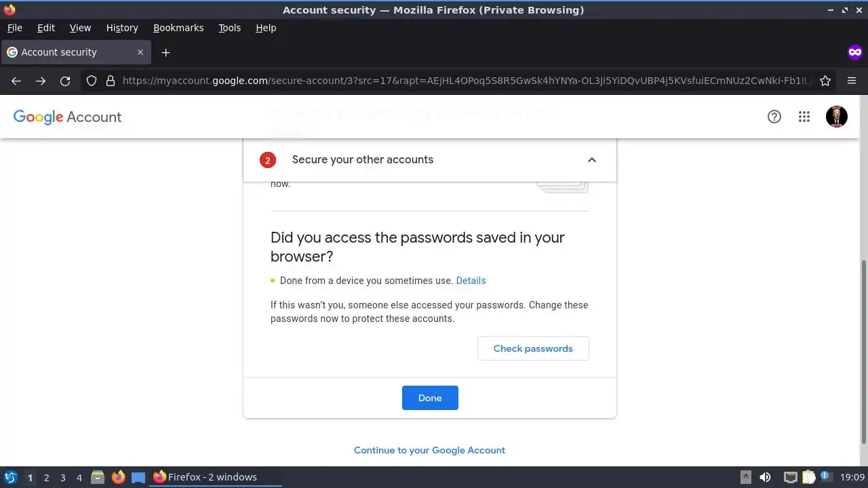Screen dimensions: 868x488
Task: Open the Google apps grid
Action: pyautogui.click(x=804, y=117)
